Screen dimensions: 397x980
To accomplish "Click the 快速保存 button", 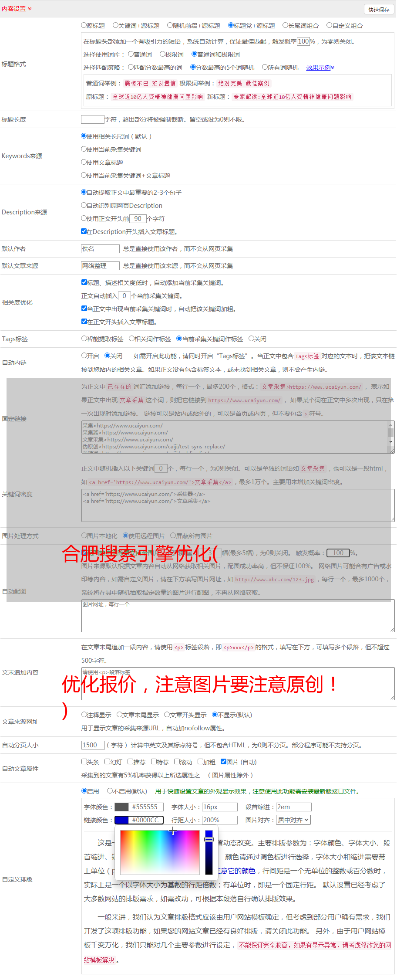I will 378,10.
